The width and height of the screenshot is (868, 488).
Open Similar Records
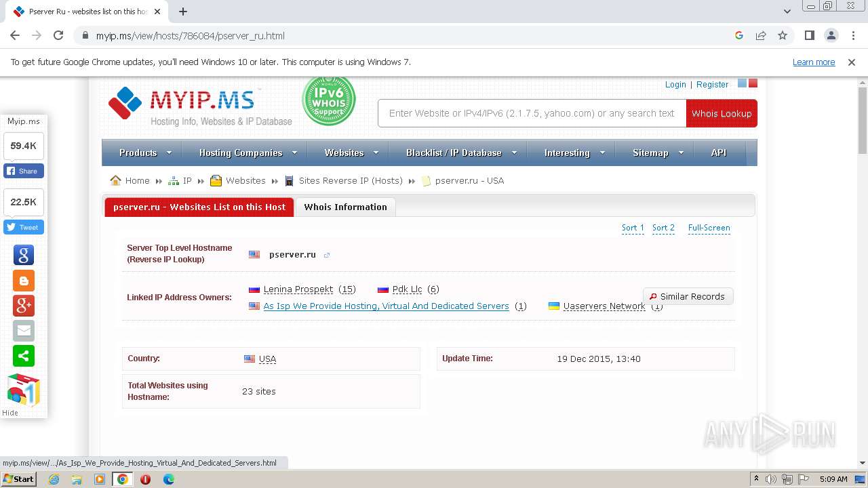pos(688,296)
